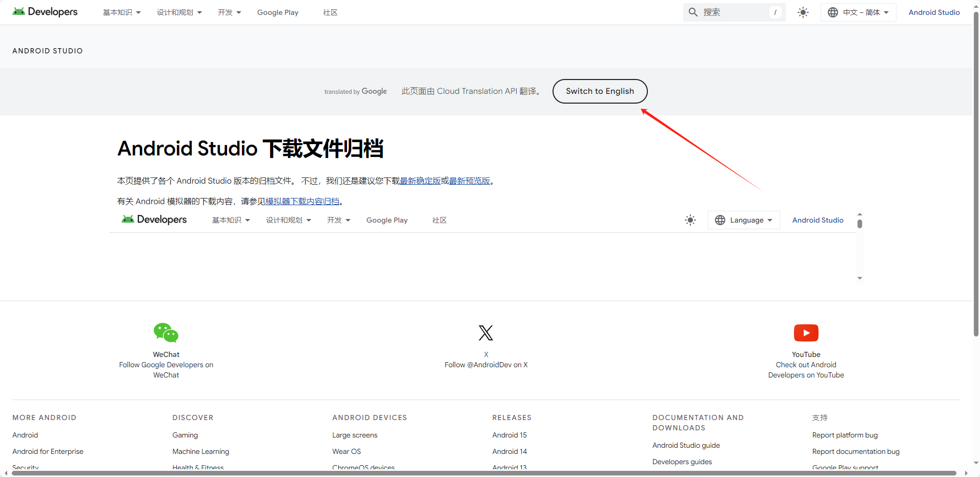980x477 pixels.
Task: Open Report documentation bug link
Action: [856, 451]
